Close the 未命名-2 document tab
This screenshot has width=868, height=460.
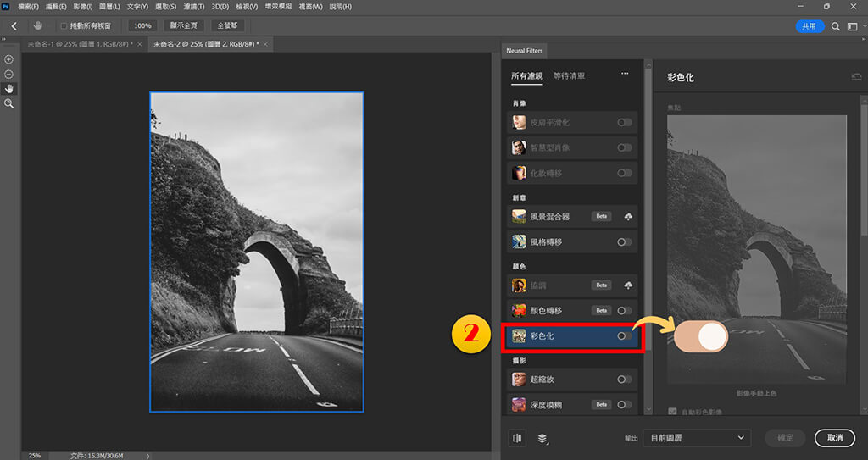[x=265, y=44]
